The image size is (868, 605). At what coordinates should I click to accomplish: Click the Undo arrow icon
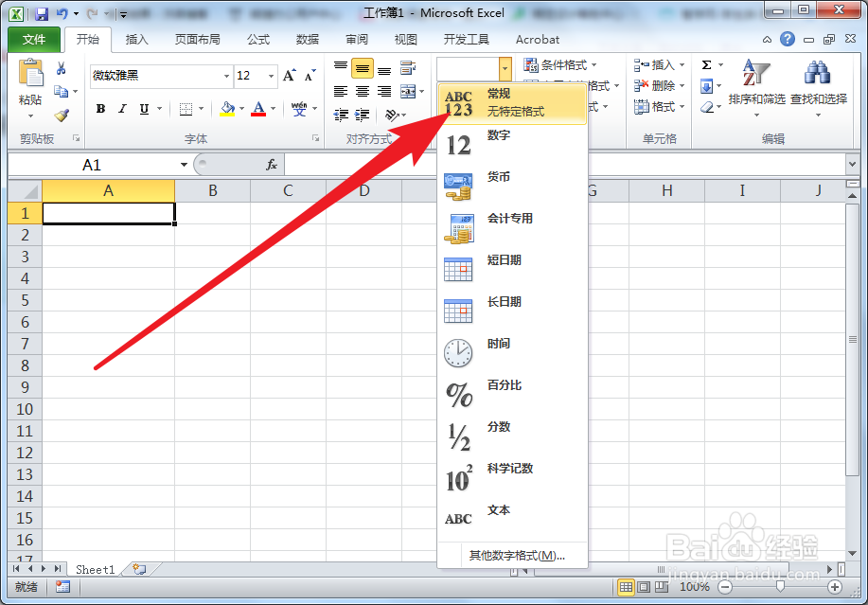pos(62,13)
